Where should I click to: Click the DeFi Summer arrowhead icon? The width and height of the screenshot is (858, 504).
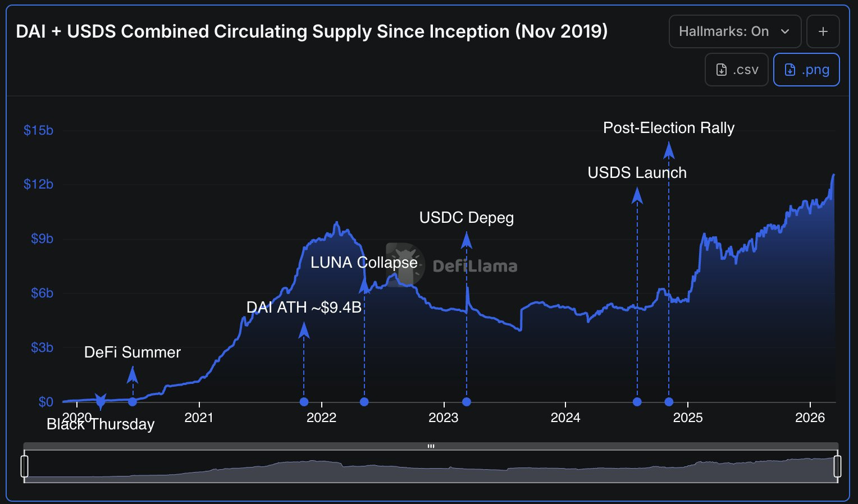pos(133,374)
